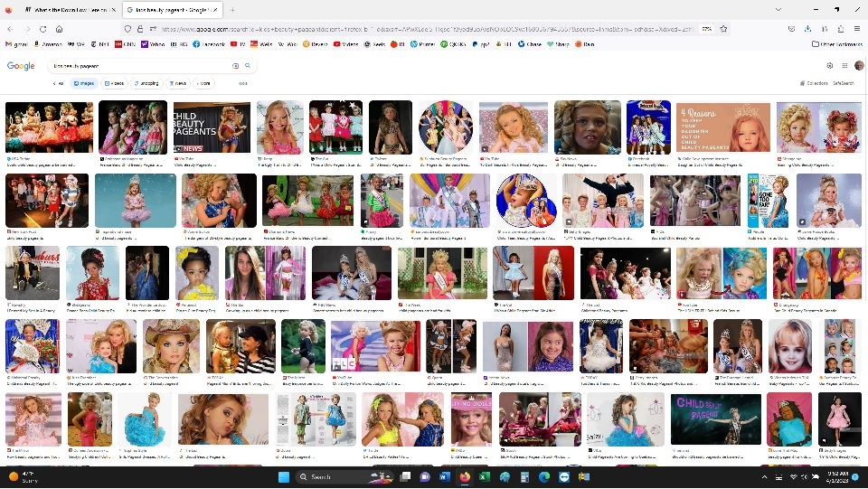The image size is (868, 489).
Task: Switch to the News results tab
Action: [177, 83]
